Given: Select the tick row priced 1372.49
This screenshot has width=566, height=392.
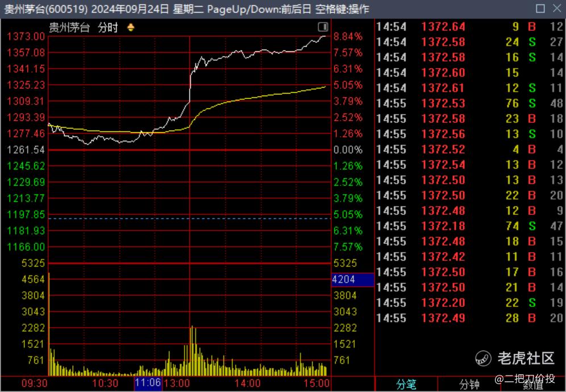Looking at the screenshot, I should (x=470, y=318).
